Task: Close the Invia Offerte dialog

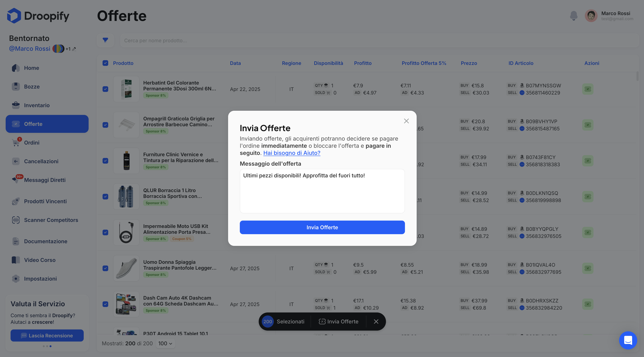Action: (x=406, y=121)
